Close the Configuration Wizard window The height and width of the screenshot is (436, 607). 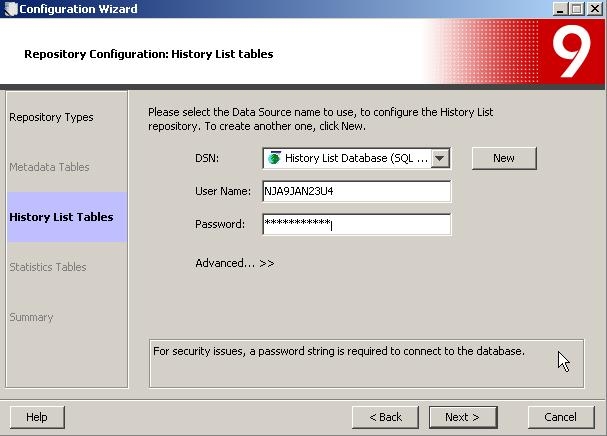pyautogui.click(x=594, y=9)
